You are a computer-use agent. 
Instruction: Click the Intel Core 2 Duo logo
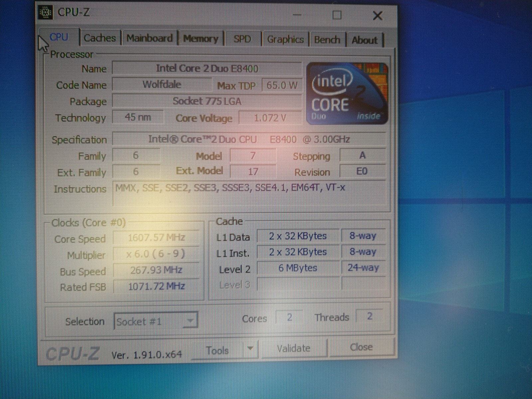tap(347, 93)
